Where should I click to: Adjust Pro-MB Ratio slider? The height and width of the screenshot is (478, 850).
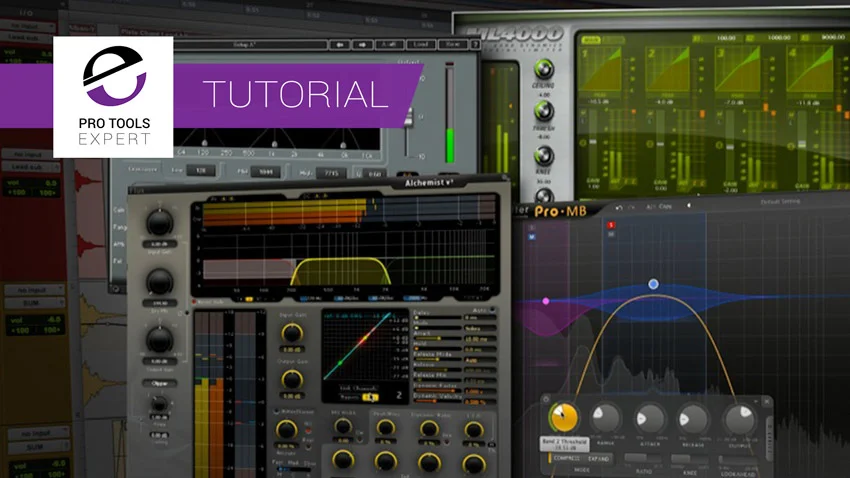click(643, 459)
